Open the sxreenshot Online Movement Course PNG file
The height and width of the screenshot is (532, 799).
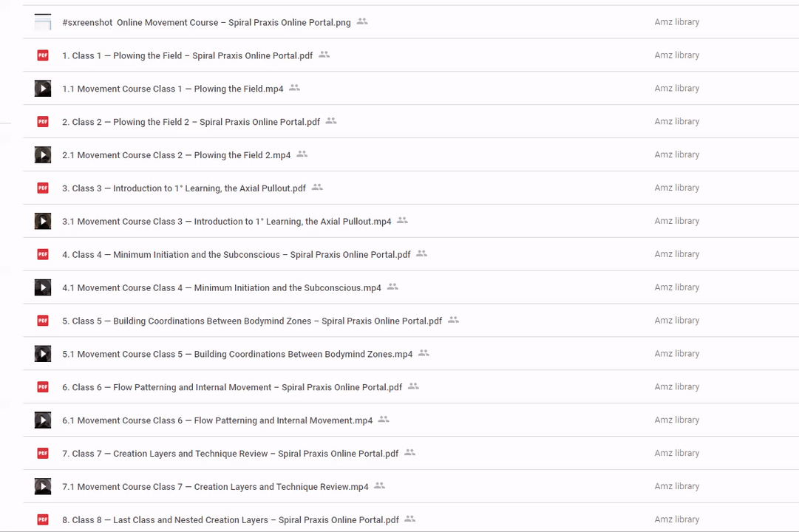(x=206, y=23)
